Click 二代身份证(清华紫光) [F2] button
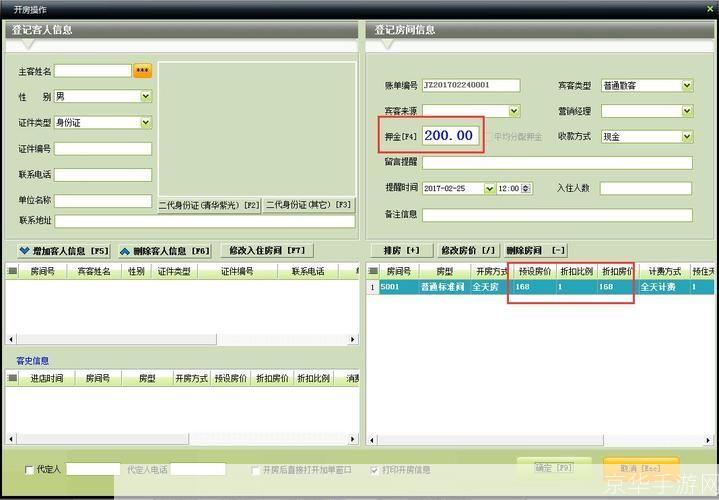The height and width of the screenshot is (500, 719). click(x=209, y=205)
